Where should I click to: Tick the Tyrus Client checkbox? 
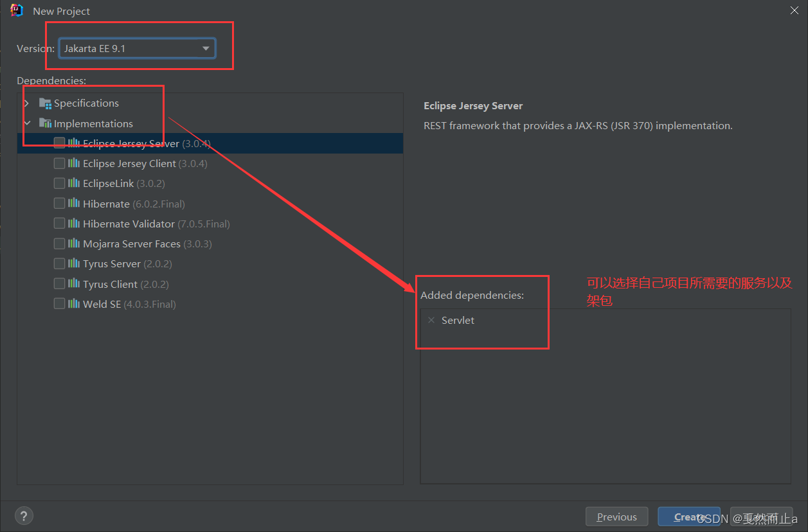point(59,283)
